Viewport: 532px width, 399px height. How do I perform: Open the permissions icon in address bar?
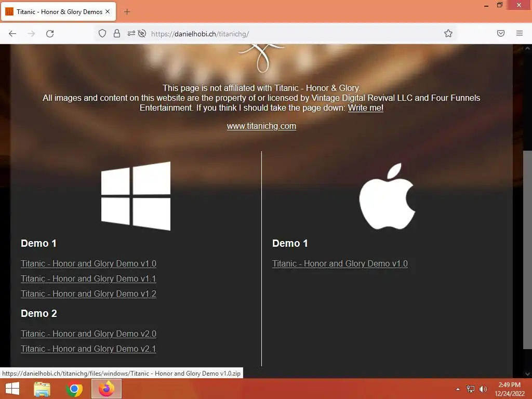pos(131,33)
